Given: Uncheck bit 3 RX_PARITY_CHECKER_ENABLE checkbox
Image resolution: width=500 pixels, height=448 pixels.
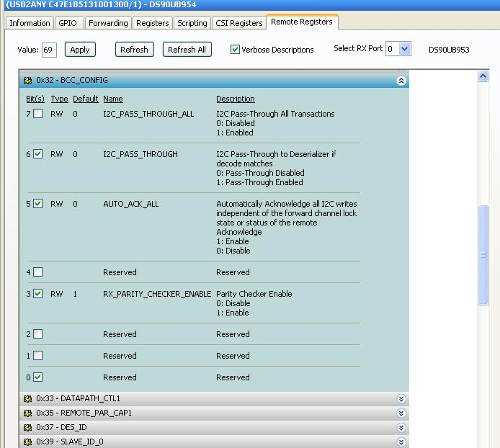Looking at the screenshot, I should [x=38, y=293].
